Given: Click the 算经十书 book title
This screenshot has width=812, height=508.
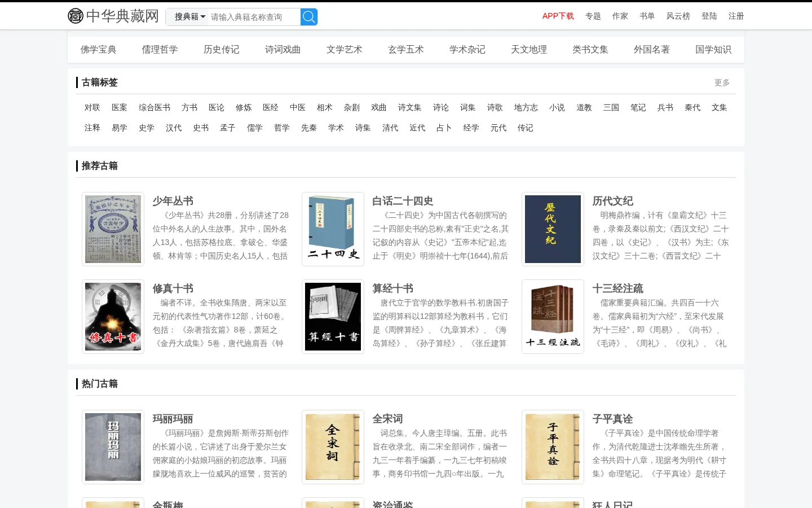Looking at the screenshot, I should [x=392, y=289].
